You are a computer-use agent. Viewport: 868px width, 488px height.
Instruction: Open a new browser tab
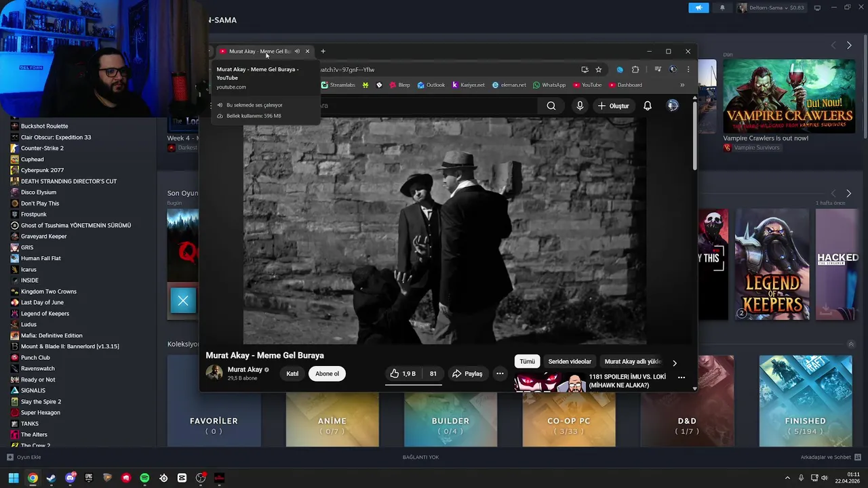click(x=323, y=52)
